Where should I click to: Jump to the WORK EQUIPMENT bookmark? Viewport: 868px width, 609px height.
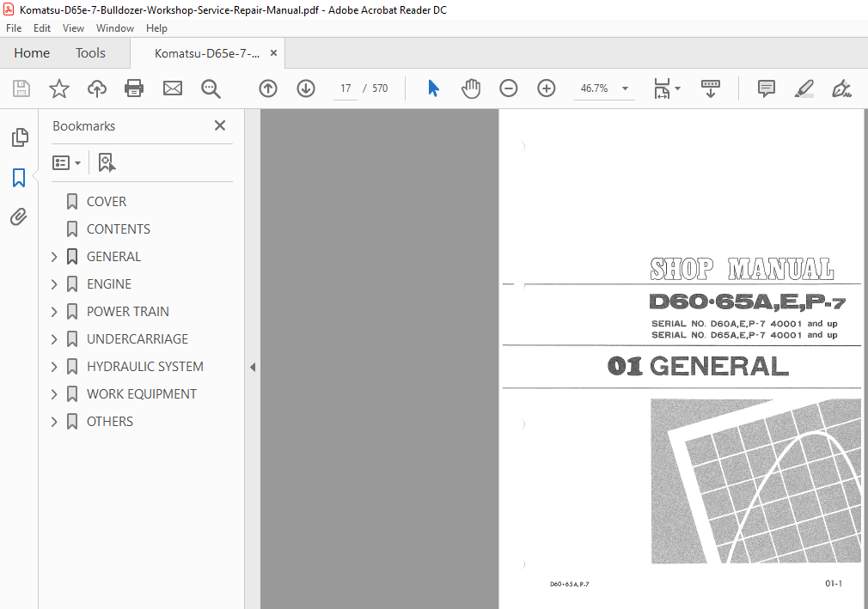coord(142,394)
